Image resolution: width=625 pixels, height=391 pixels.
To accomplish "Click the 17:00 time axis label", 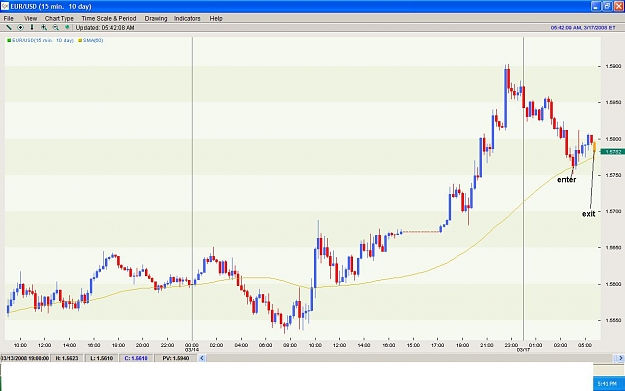I will pos(437,345).
